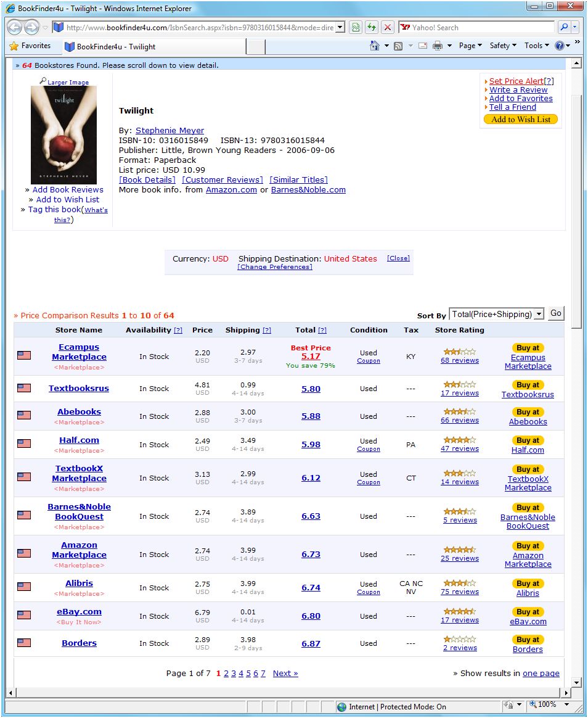Click the Add to Wish List yellow button

(521, 120)
